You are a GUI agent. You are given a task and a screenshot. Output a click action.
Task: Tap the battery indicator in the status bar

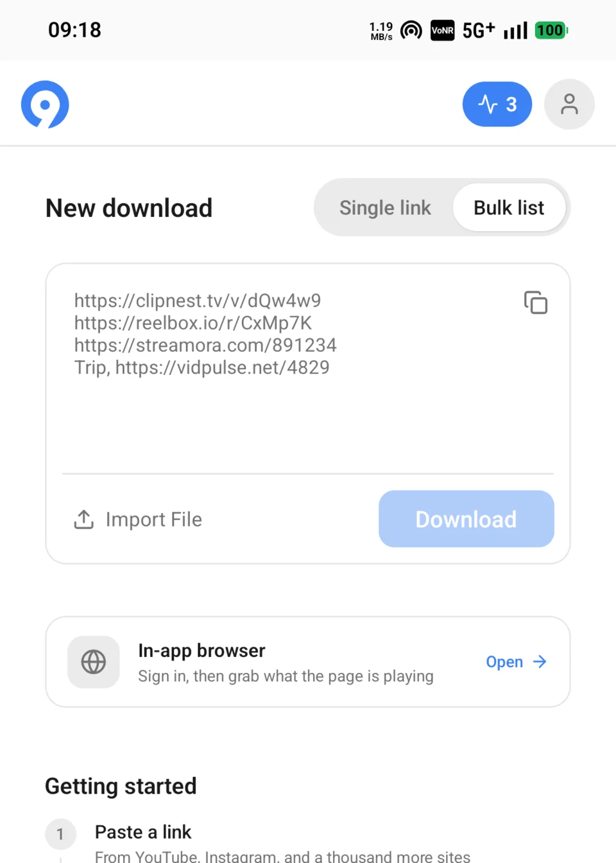(x=552, y=30)
